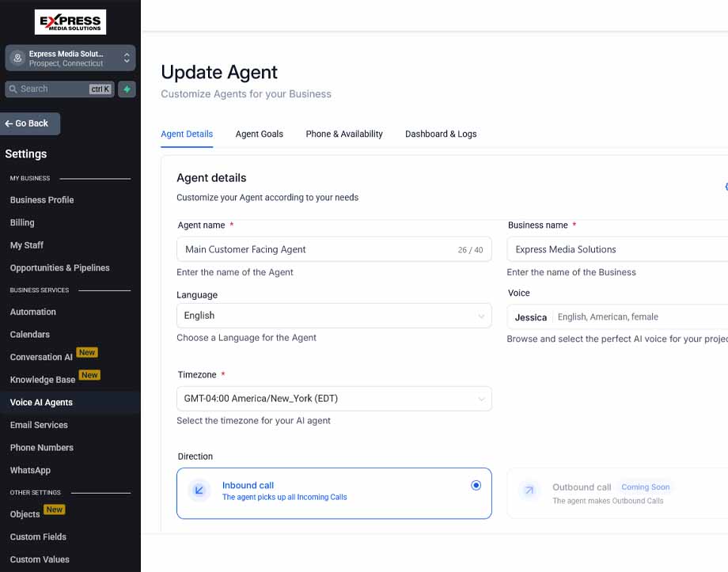Click the Express Media Solutions logo

(x=70, y=22)
